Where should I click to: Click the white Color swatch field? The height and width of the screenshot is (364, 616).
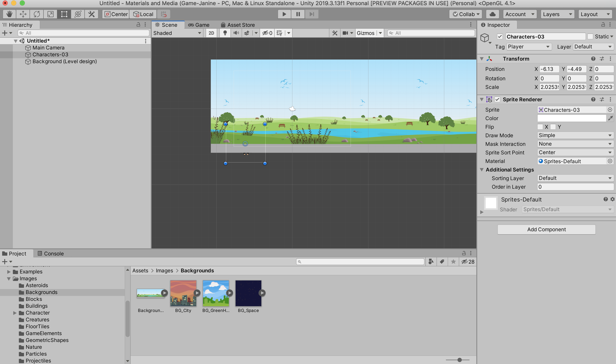point(572,118)
